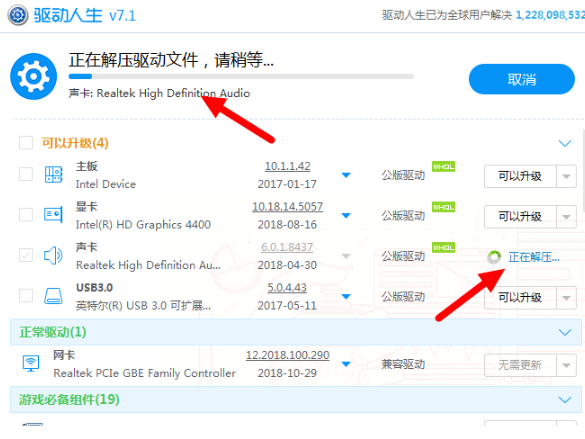Select the 正常驱动(1) section header
Image resolution: width=585 pixels, height=439 pixels.
click(x=295, y=332)
